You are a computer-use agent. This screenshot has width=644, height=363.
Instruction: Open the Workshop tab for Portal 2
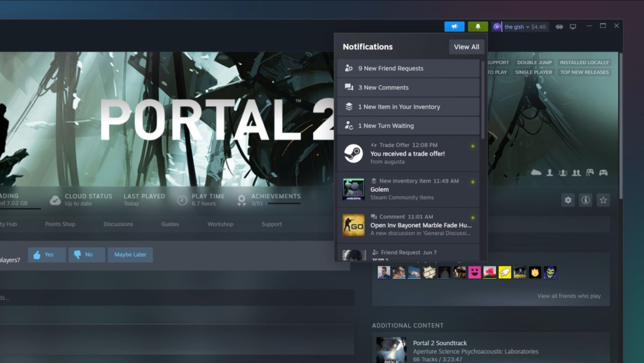click(x=220, y=224)
